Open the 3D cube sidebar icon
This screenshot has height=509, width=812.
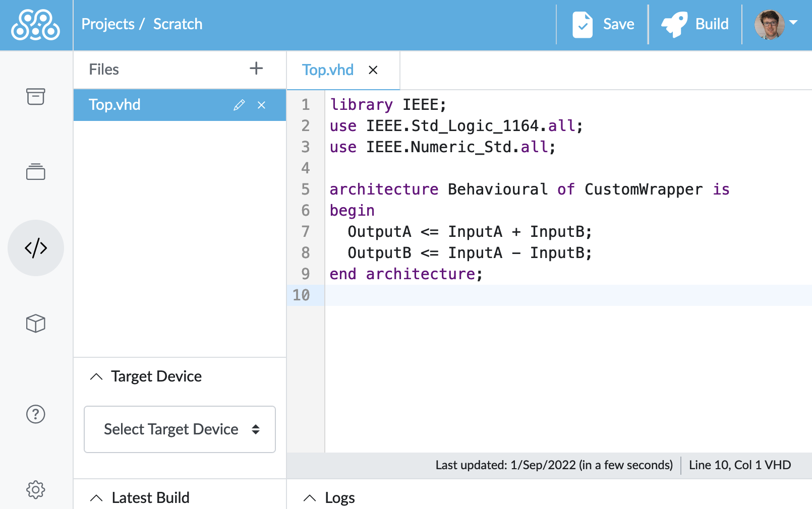click(36, 324)
